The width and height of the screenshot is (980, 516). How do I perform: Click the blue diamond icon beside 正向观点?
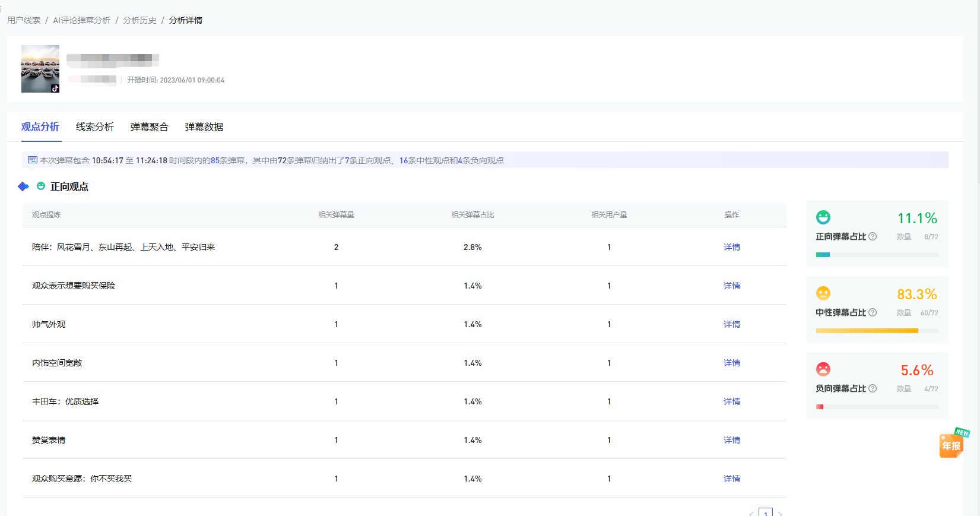[24, 186]
